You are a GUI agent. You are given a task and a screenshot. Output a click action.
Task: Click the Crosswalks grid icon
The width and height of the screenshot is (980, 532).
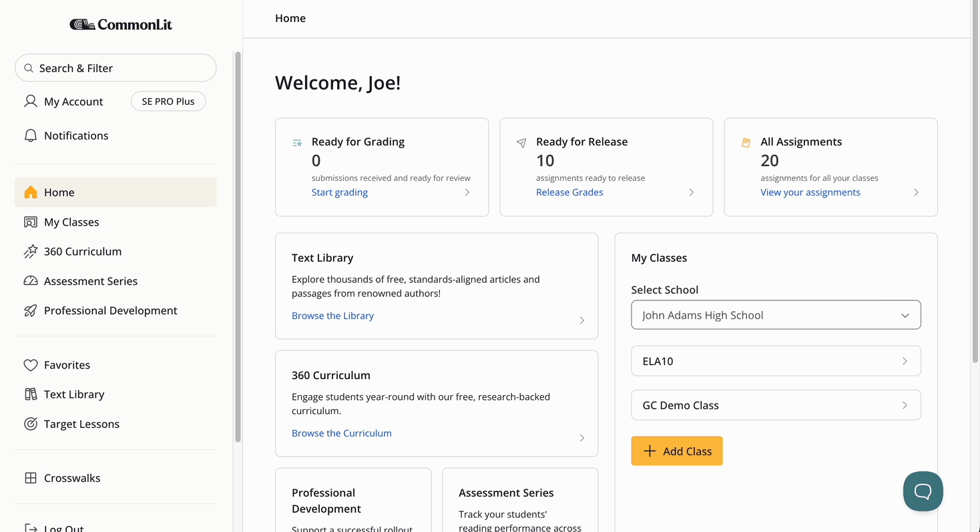[x=31, y=478]
